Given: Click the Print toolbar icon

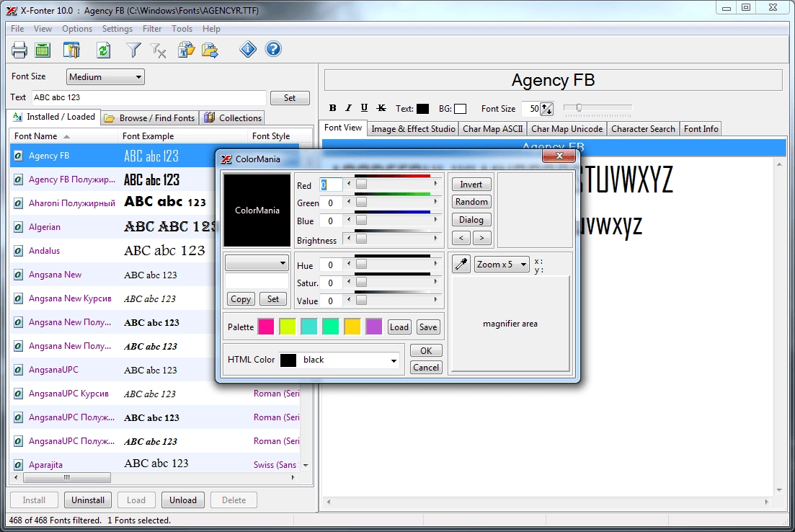Looking at the screenshot, I should pyautogui.click(x=19, y=50).
